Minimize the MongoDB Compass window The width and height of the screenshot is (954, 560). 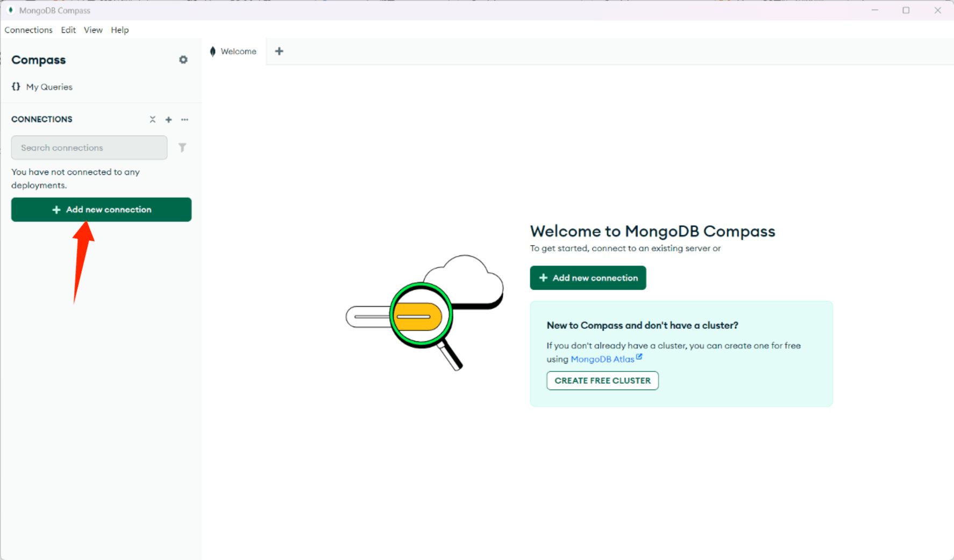875,10
